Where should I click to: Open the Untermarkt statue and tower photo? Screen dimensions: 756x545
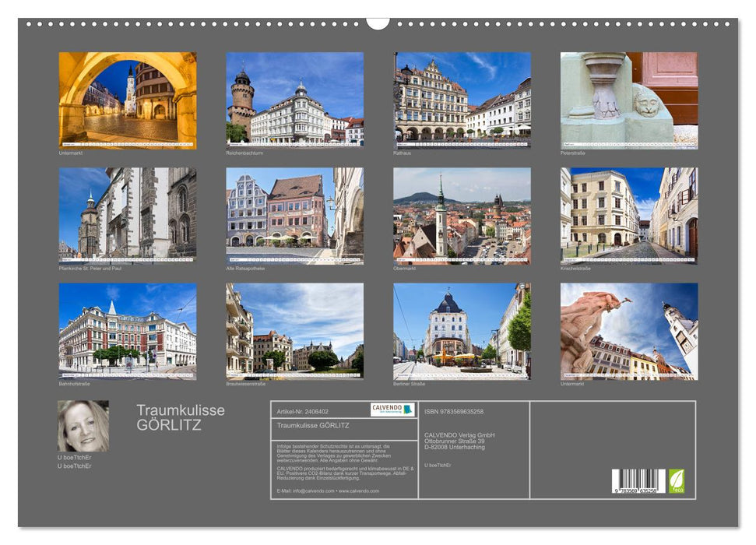(x=629, y=332)
